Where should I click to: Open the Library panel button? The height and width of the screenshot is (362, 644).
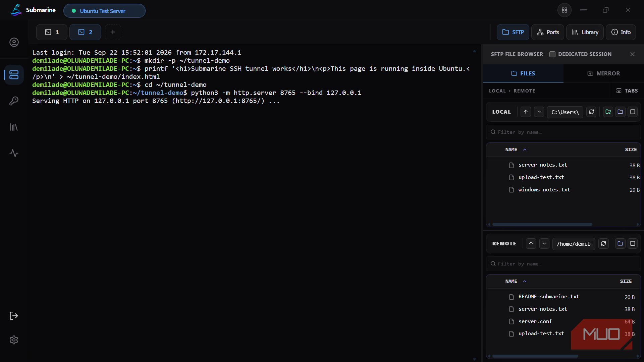(585, 32)
